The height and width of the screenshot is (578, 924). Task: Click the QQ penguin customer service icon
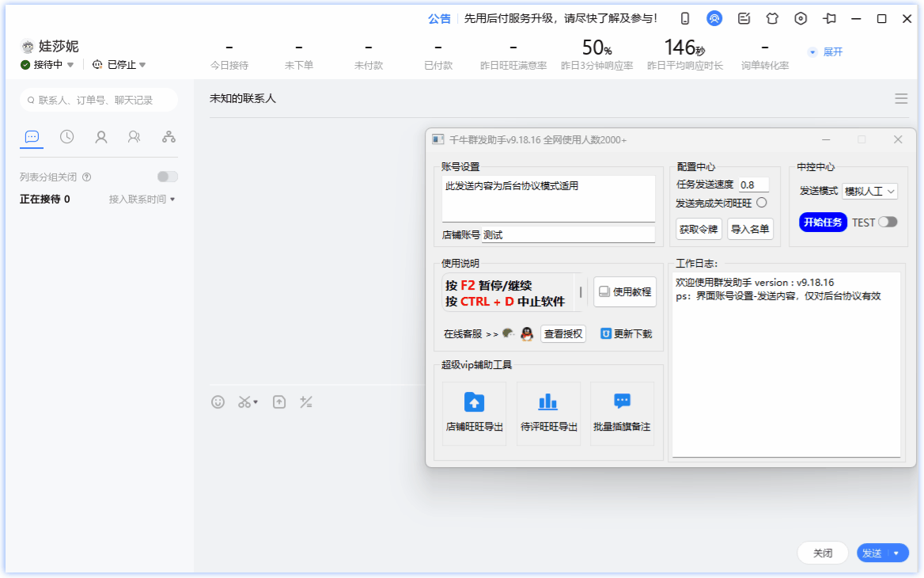click(527, 334)
